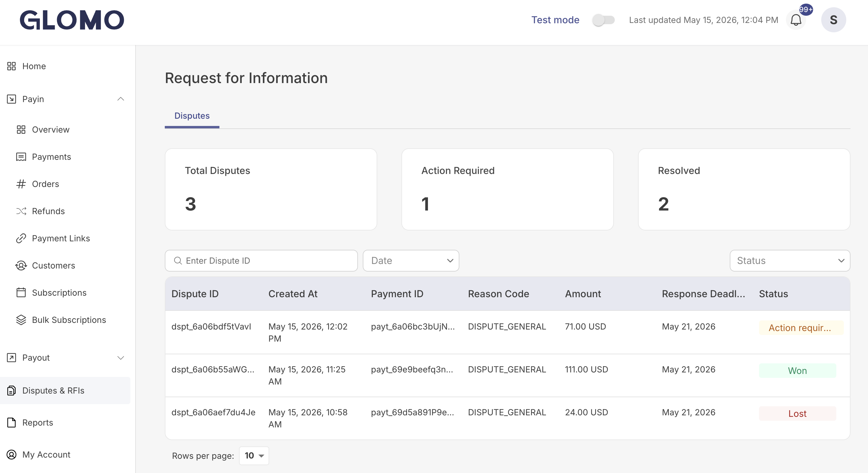Open dispute dspt_6a06aef7du4Je
This screenshot has height=473, width=868.
(x=214, y=412)
